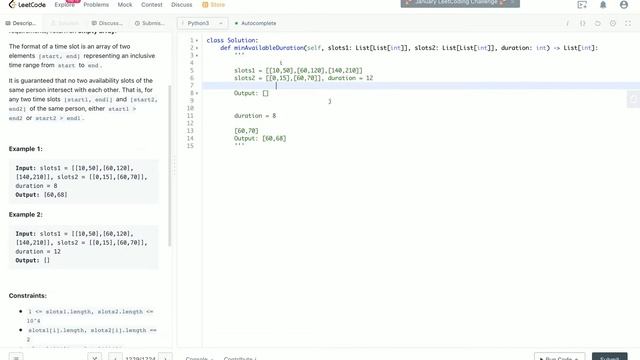This screenshot has height=360, width=640.
Task: Toggle the Autocomplete indicator
Action: point(256,23)
